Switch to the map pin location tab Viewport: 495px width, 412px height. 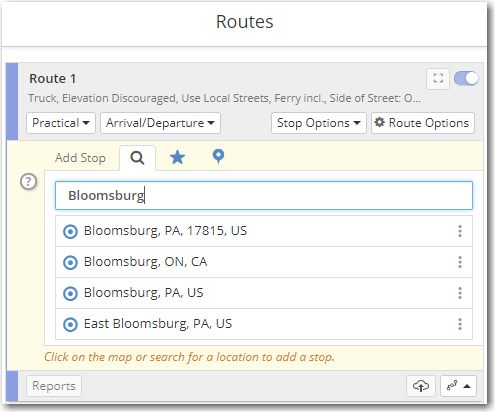pyautogui.click(x=218, y=157)
